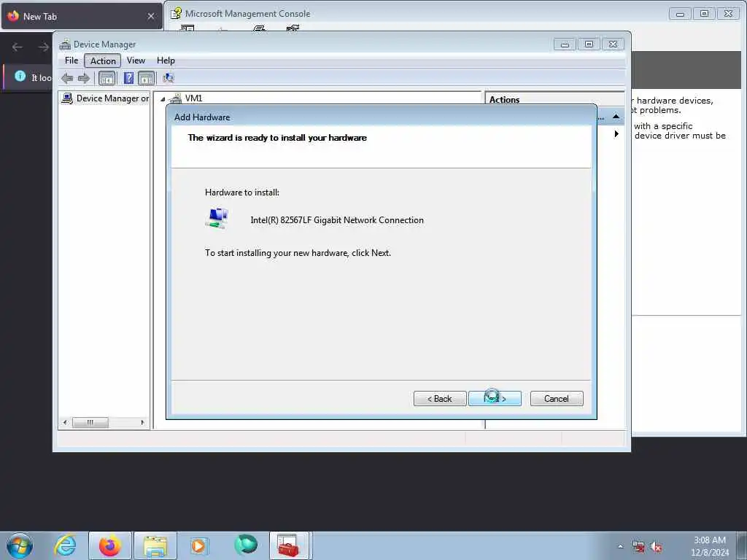Click the Show Desktop strip at taskbar end
Image resolution: width=747 pixels, height=560 pixels.
coord(743,545)
